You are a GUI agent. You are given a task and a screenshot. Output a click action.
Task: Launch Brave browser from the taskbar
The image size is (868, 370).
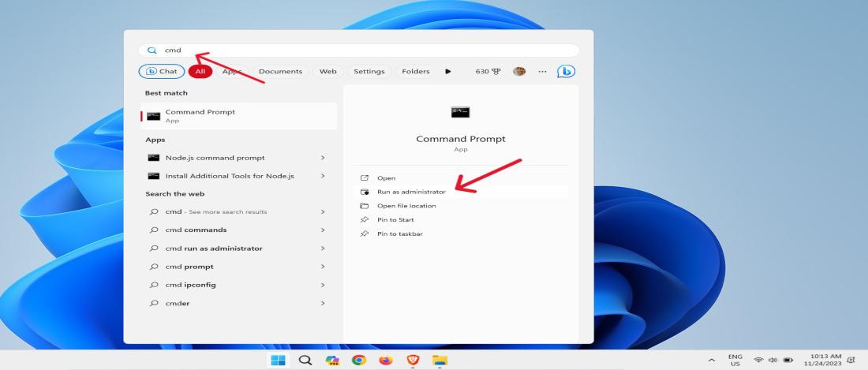(413, 361)
